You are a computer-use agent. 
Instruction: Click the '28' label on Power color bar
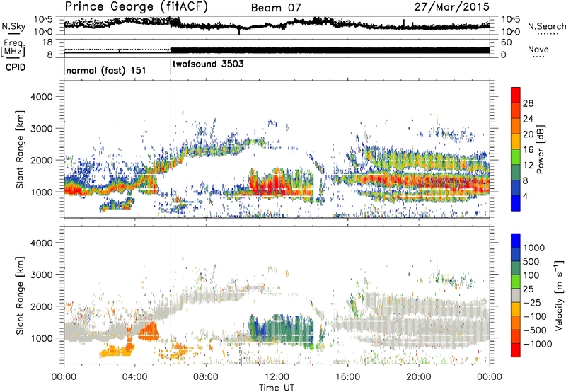click(x=528, y=103)
